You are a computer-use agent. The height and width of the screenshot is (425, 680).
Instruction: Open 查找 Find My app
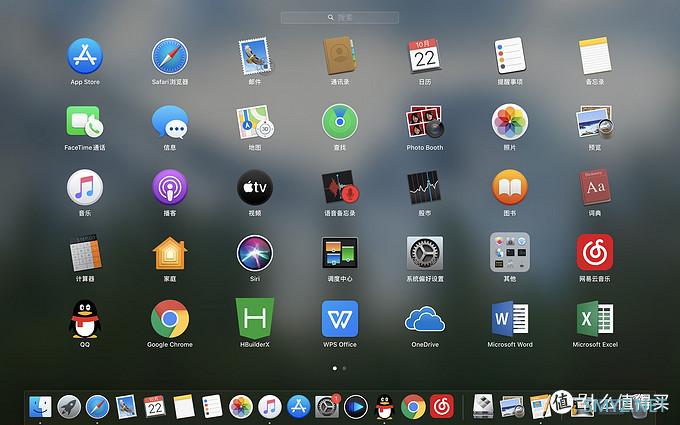click(x=340, y=122)
